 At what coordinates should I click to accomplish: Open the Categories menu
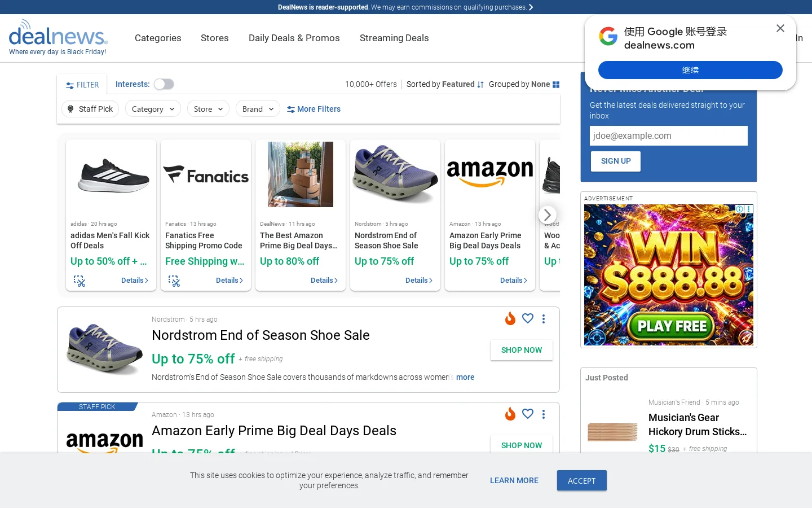coord(158,38)
